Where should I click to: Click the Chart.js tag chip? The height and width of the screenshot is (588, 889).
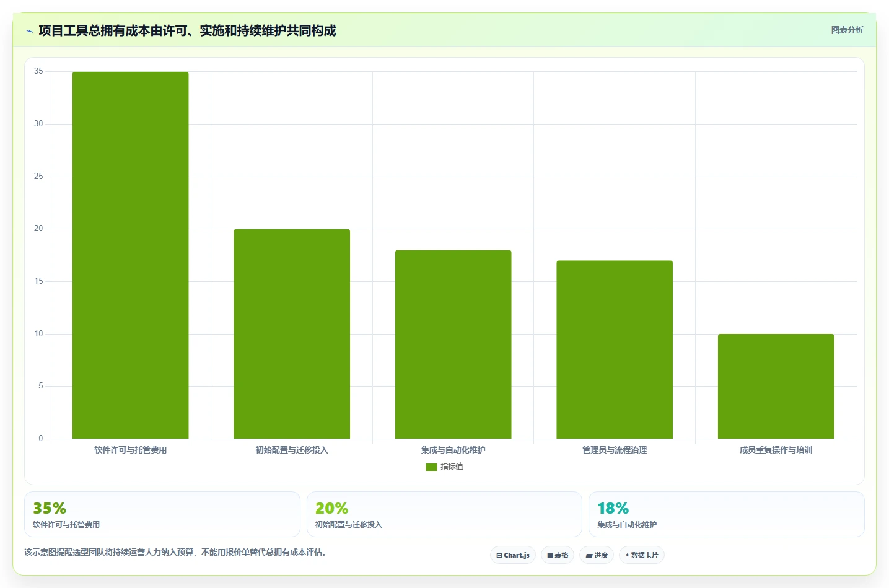513,555
